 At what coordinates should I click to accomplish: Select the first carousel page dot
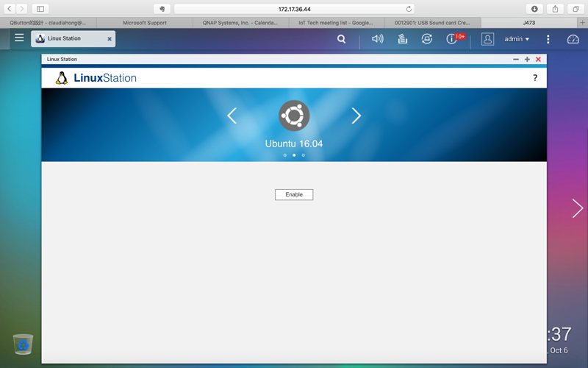click(285, 155)
